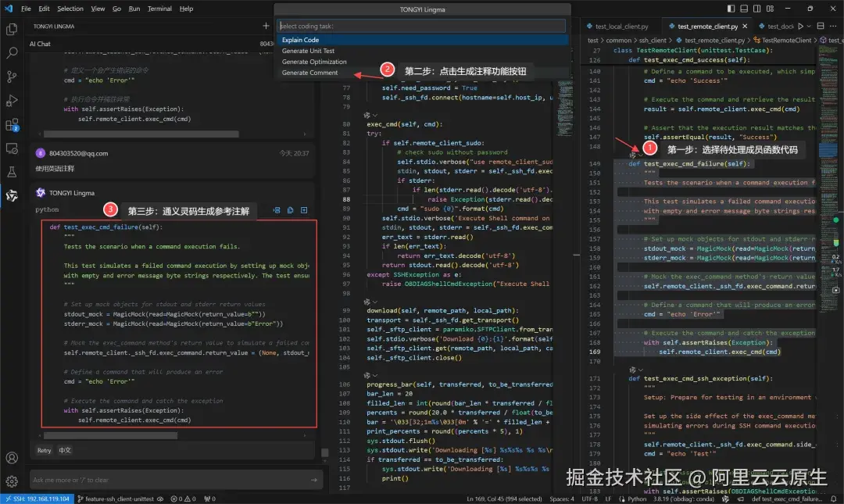This screenshot has height=504, width=844.
Task: Open the Testing flask view
Action: [11, 172]
